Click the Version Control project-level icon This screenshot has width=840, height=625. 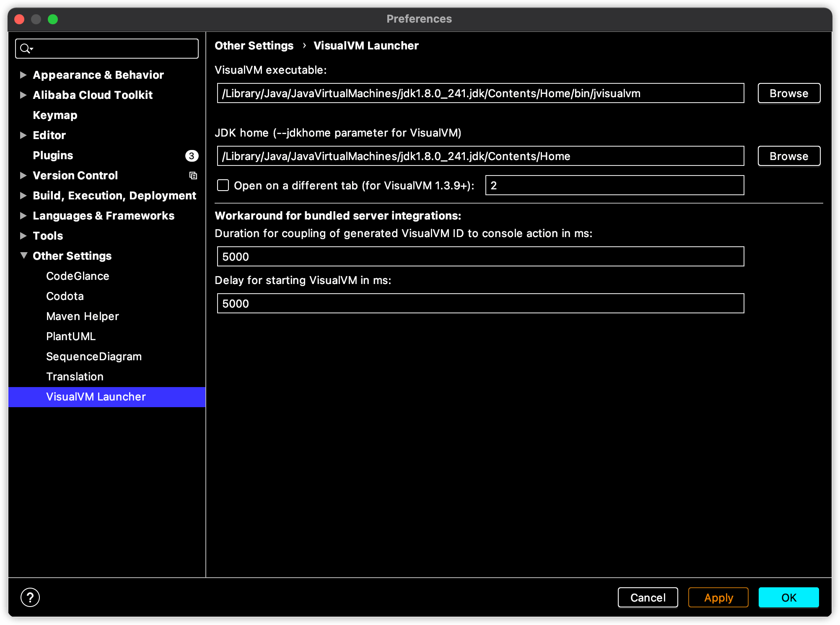pyautogui.click(x=193, y=176)
